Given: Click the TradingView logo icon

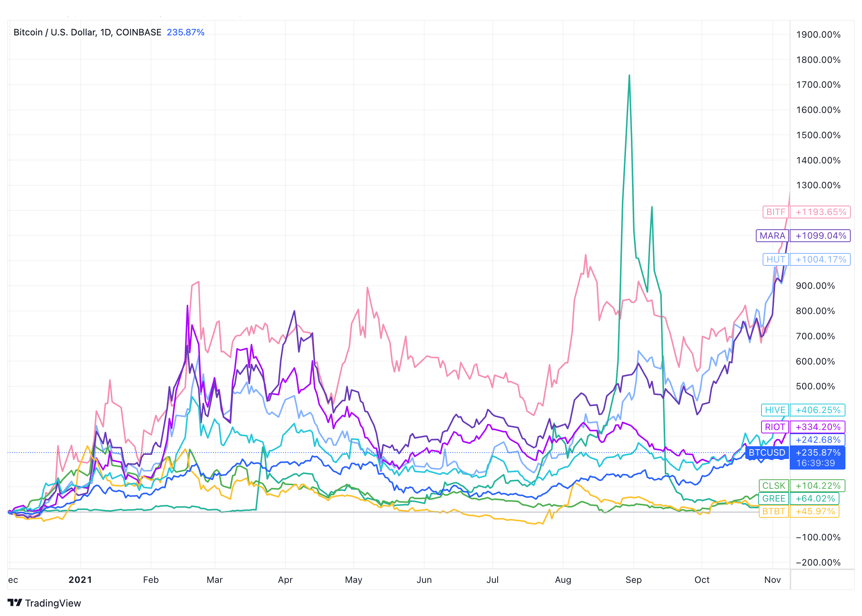Looking at the screenshot, I should (15, 603).
